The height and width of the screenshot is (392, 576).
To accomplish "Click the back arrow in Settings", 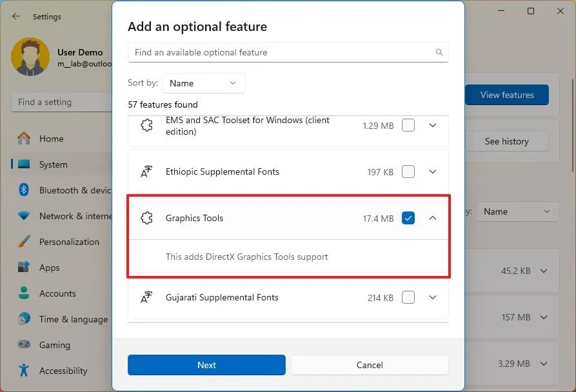I will pyautogui.click(x=15, y=17).
